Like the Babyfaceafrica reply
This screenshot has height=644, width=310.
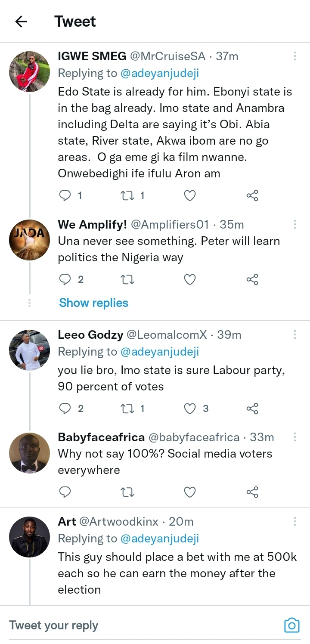pos(190,492)
